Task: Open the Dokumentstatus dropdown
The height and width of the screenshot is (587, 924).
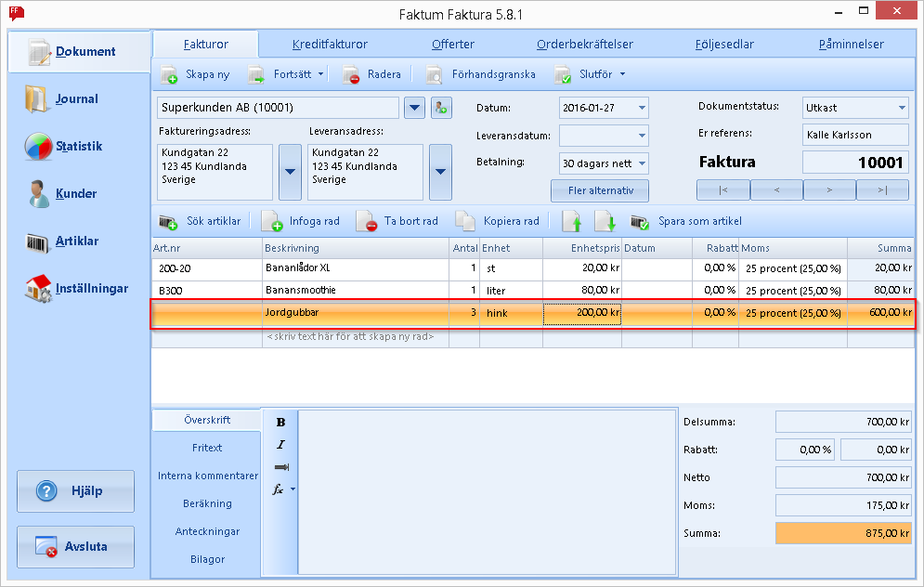Action: tap(902, 108)
